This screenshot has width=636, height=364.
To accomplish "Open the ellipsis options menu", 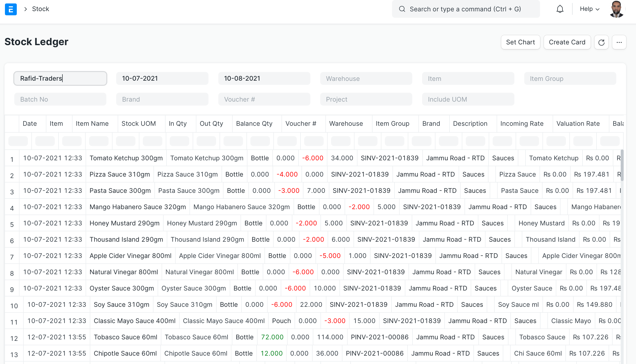I will click(x=619, y=42).
